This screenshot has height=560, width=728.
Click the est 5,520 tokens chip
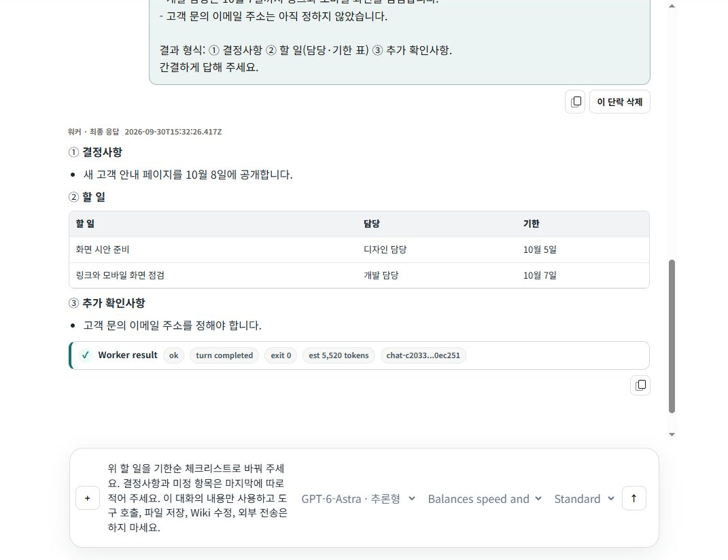pyautogui.click(x=339, y=355)
